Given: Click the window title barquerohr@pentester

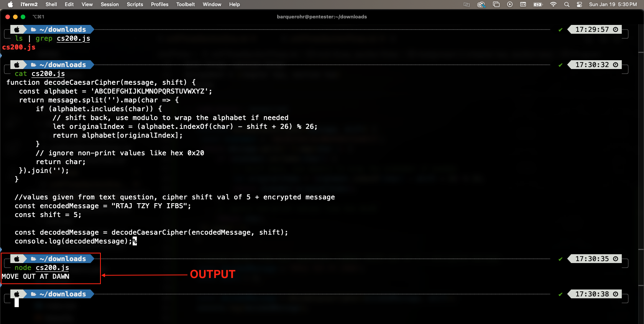Looking at the screenshot, I should coord(322,16).
